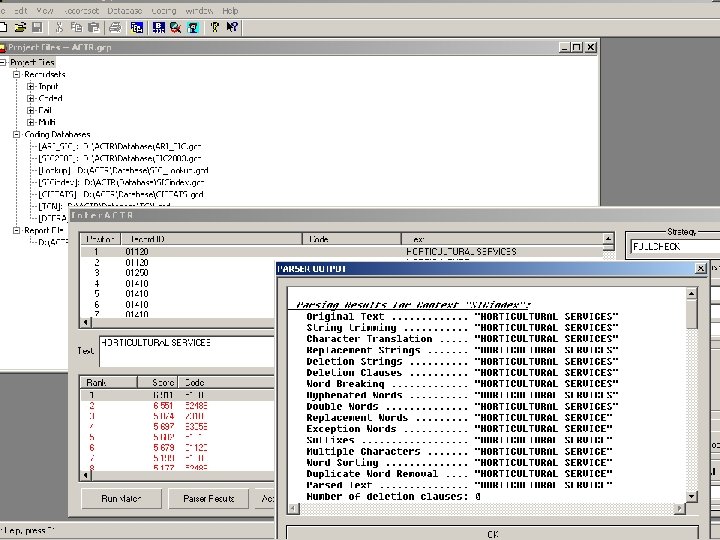Viewport: 720px width, 540px height.
Task: Click the 'Original Text' line in Parser Output
Action: (462, 317)
